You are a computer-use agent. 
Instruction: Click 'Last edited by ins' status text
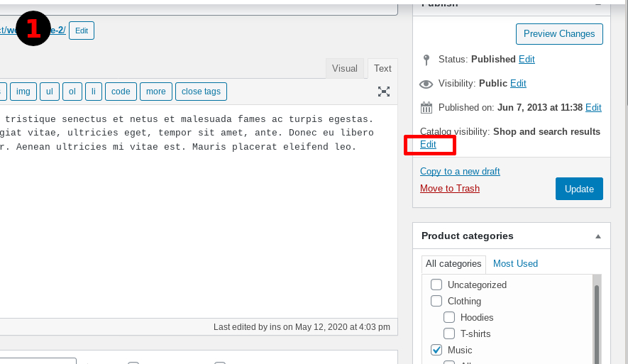[302, 327]
